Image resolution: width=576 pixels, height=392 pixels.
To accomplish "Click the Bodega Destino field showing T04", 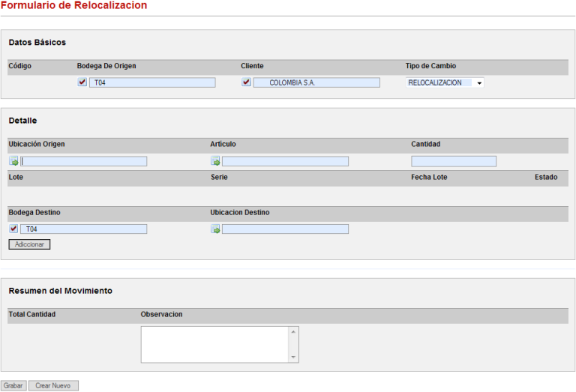I will coord(84,229).
